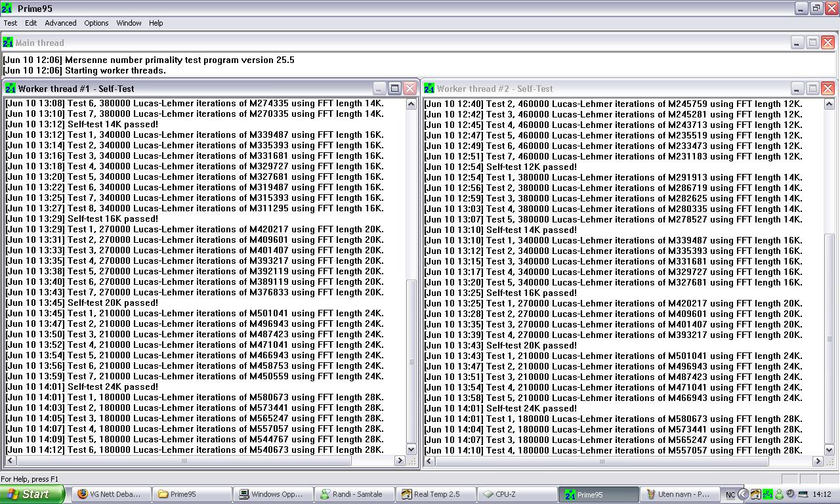
Task: Switch to Windows Opp... in the taskbar
Action: pos(274,494)
